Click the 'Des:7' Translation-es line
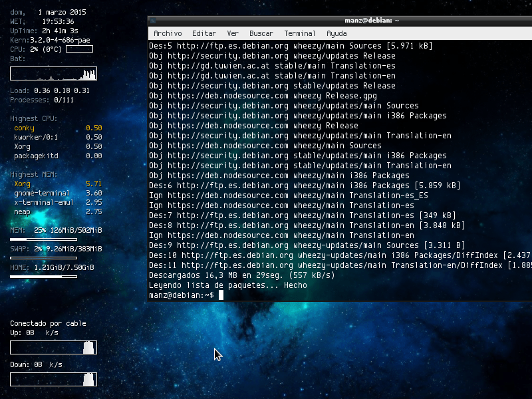This screenshot has height=399, width=532. [302, 215]
